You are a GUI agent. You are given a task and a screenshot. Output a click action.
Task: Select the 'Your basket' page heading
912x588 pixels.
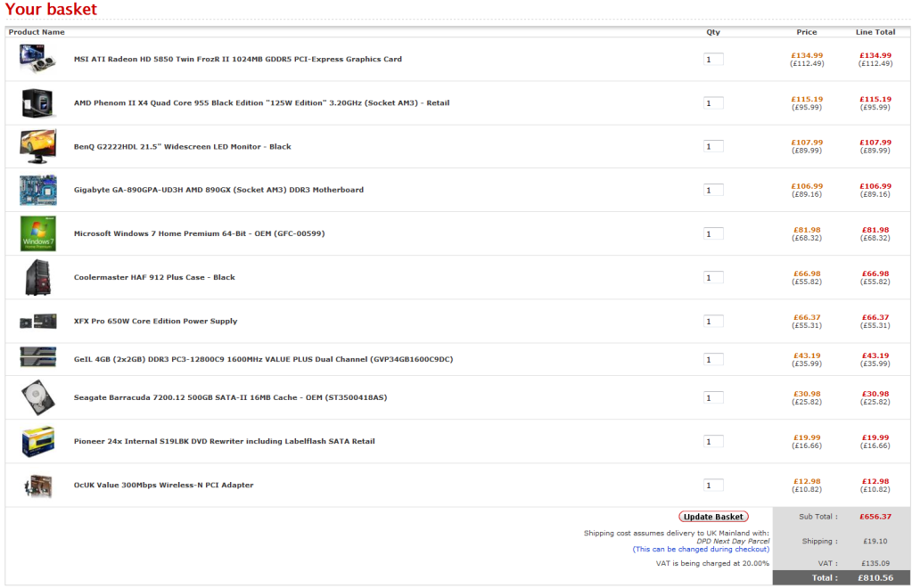[51, 9]
